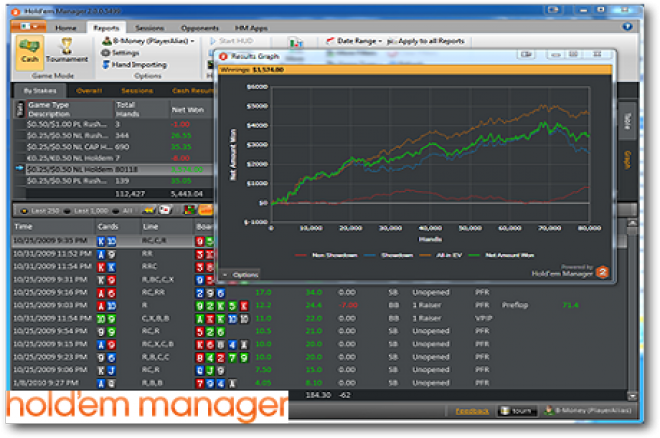Open the application menu button

[x=29, y=27]
